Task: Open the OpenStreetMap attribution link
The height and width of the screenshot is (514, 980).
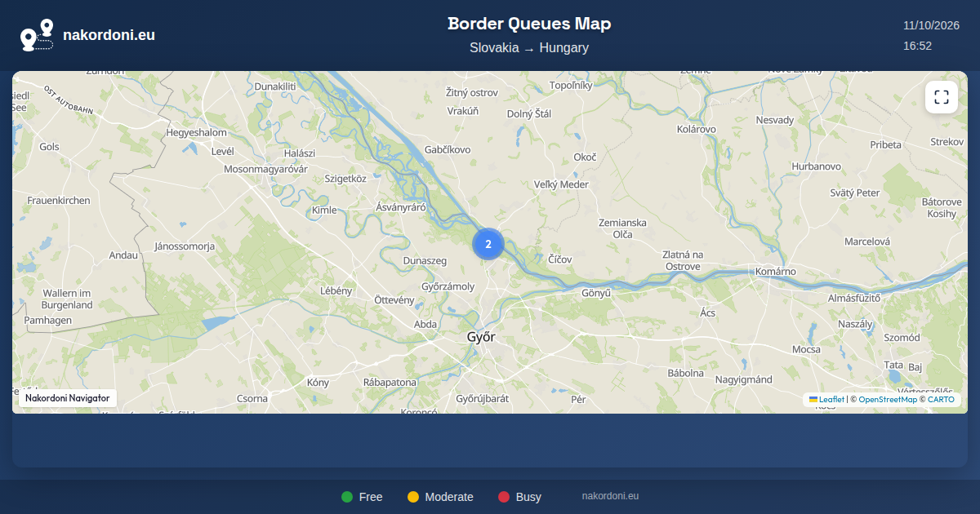Action: [x=888, y=400]
